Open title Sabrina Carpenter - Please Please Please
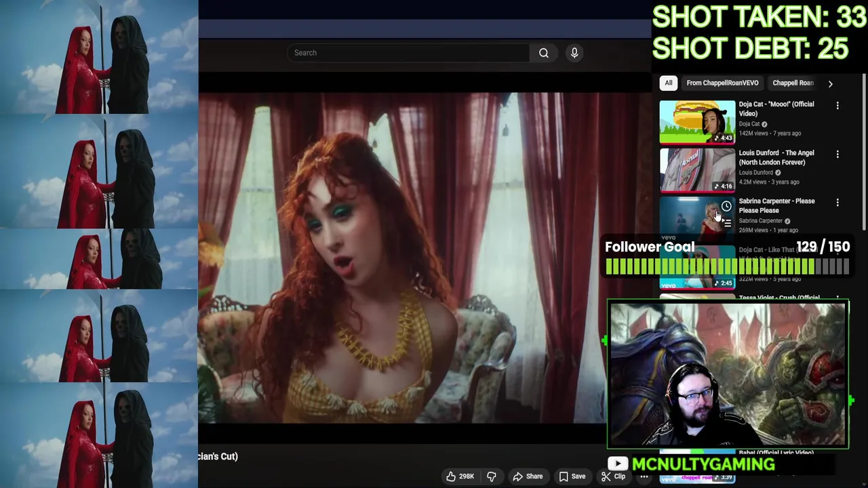This screenshot has height=488, width=868. (x=776, y=205)
